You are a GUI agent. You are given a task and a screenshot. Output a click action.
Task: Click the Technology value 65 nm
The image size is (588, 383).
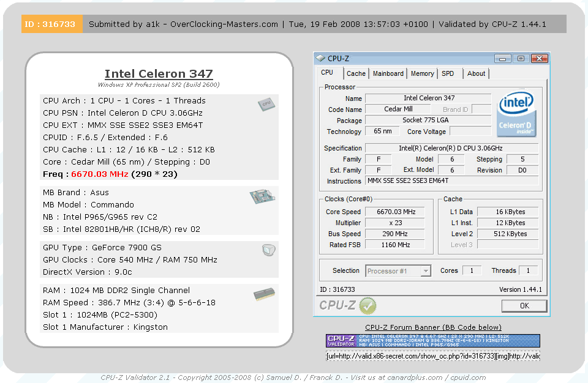click(382, 131)
